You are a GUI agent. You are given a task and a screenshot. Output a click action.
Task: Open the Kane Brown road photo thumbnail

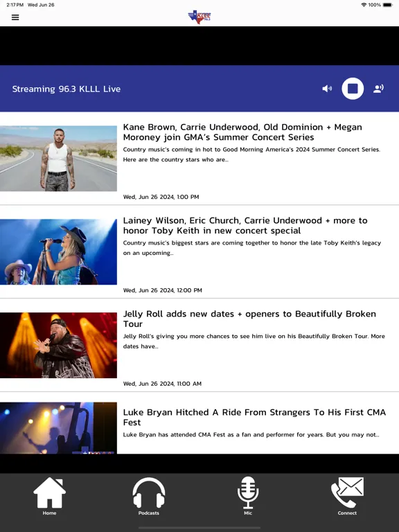(58, 159)
